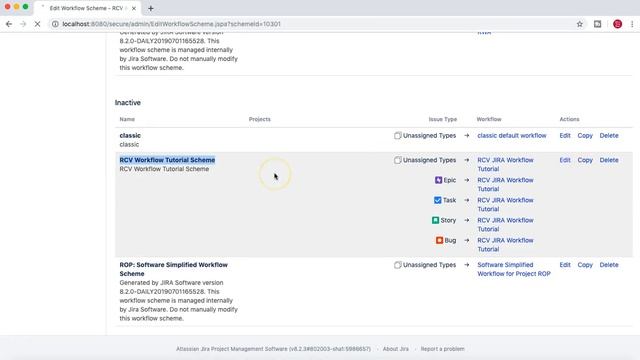Viewport: 640px width, 360px height.
Task: Bookmark this page with the star icon
Action: click(x=580, y=24)
